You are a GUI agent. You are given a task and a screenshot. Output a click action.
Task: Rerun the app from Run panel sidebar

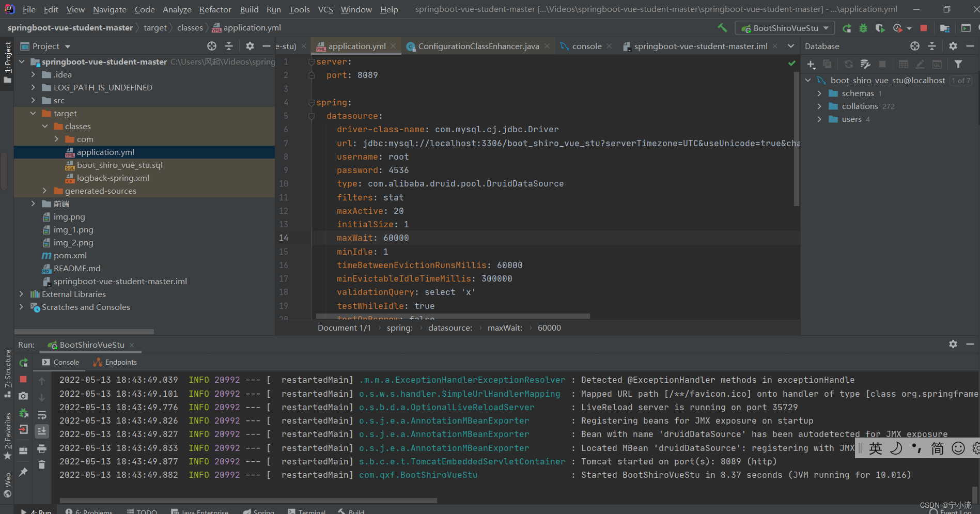(x=23, y=363)
